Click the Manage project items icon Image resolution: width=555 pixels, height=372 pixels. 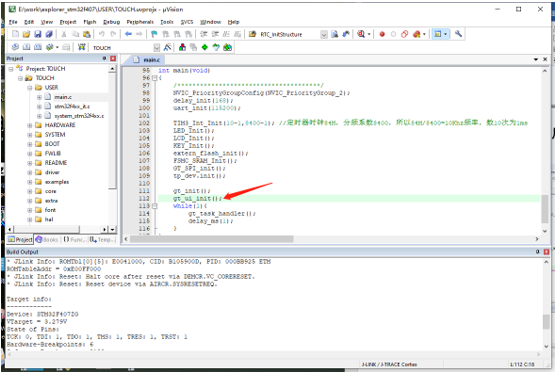pyautogui.click(x=182, y=47)
